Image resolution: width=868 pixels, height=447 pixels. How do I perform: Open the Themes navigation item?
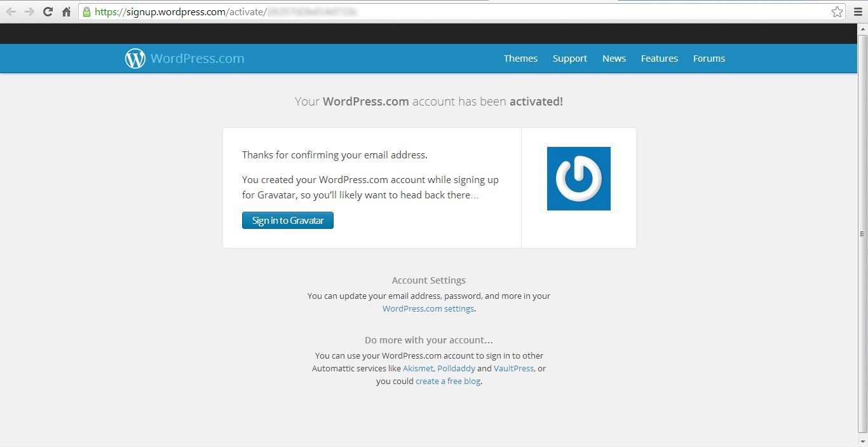click(x=520, y=58)
